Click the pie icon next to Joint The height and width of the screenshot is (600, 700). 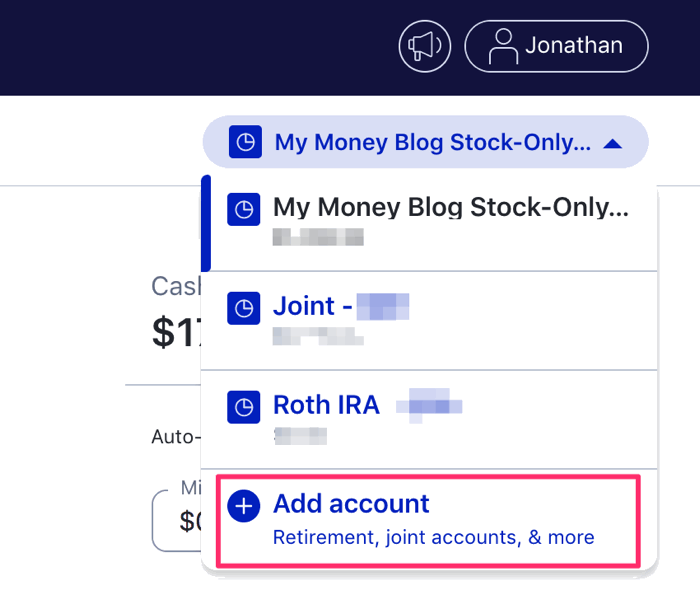pyautogui.click(x=243, y=308)
